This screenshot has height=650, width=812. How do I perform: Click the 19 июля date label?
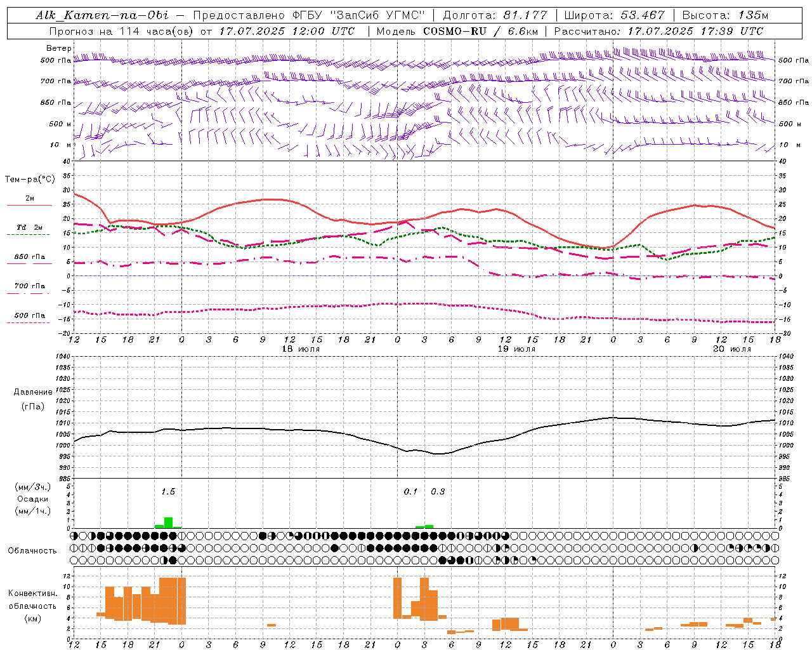point(516,349)
